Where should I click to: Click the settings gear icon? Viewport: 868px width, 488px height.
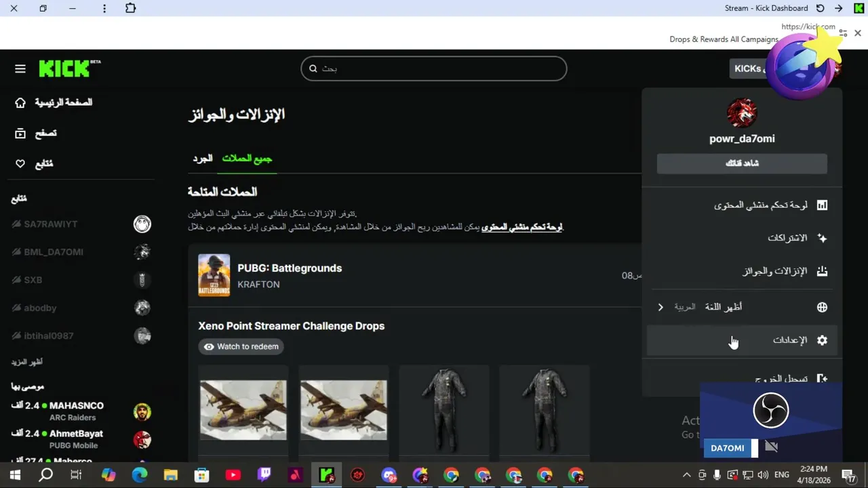point(822,340)
